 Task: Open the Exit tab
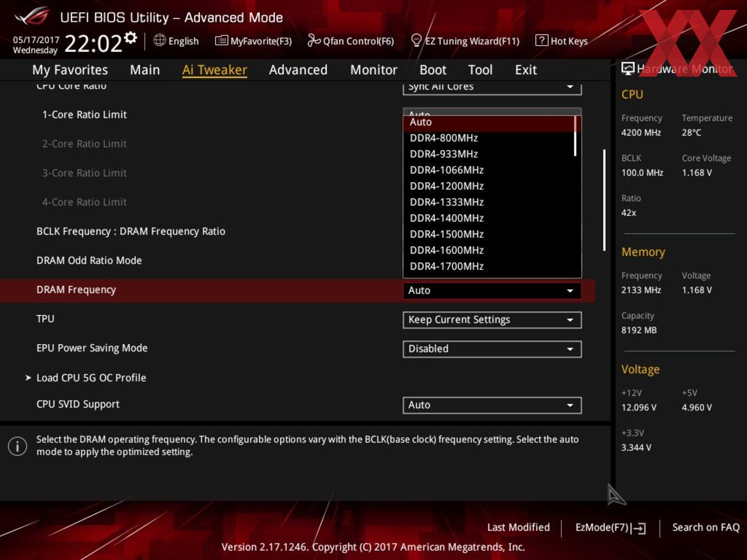(526, 70)
